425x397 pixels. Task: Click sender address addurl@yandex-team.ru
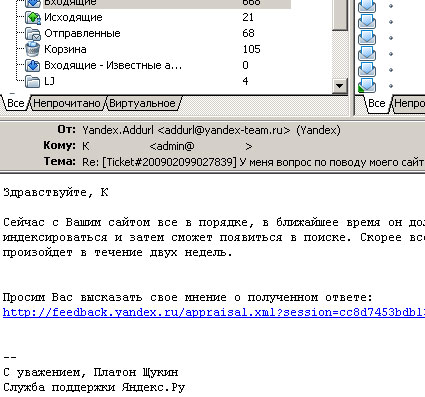[x=224, y=130]
